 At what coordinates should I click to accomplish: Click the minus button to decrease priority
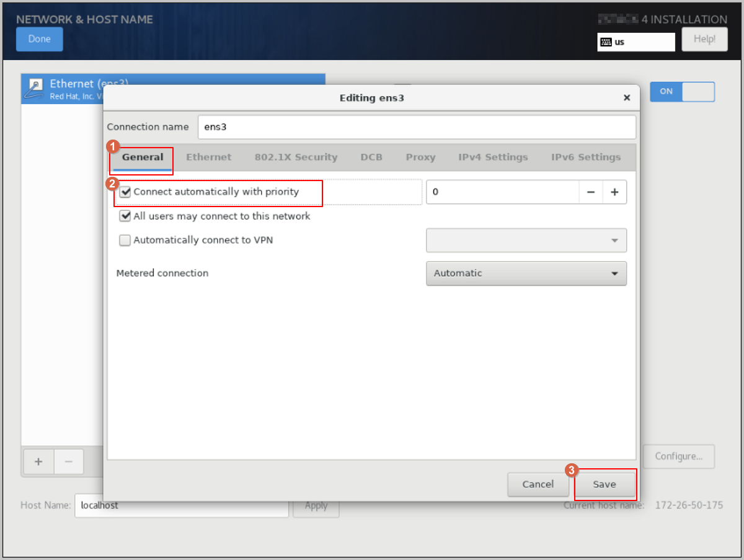click(591, 192)
